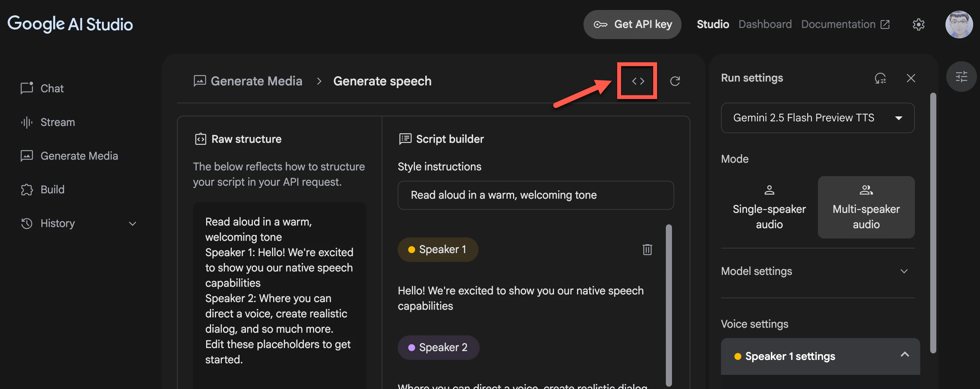Click the Speaker 1 chip in script builder

438,250
